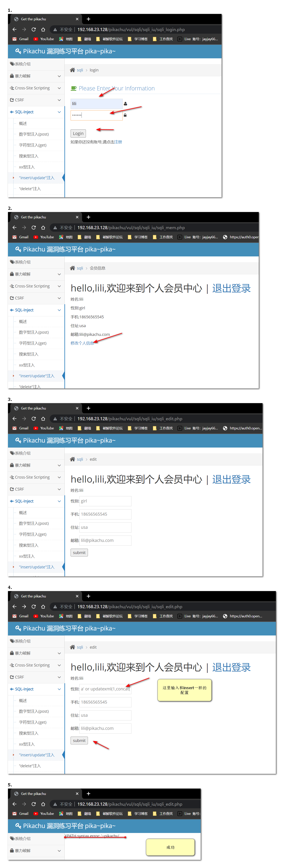Open https://auth0.oper bookmark in screenshot 2 browser
The width and height of the screenshot is (284, 868).
(241, 237)
